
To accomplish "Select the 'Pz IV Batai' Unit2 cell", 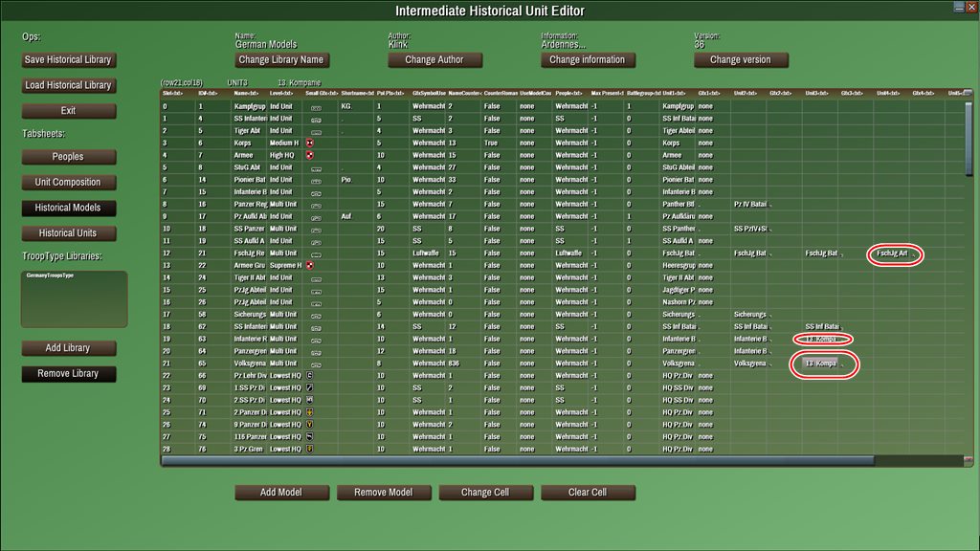I will point(749,205).
